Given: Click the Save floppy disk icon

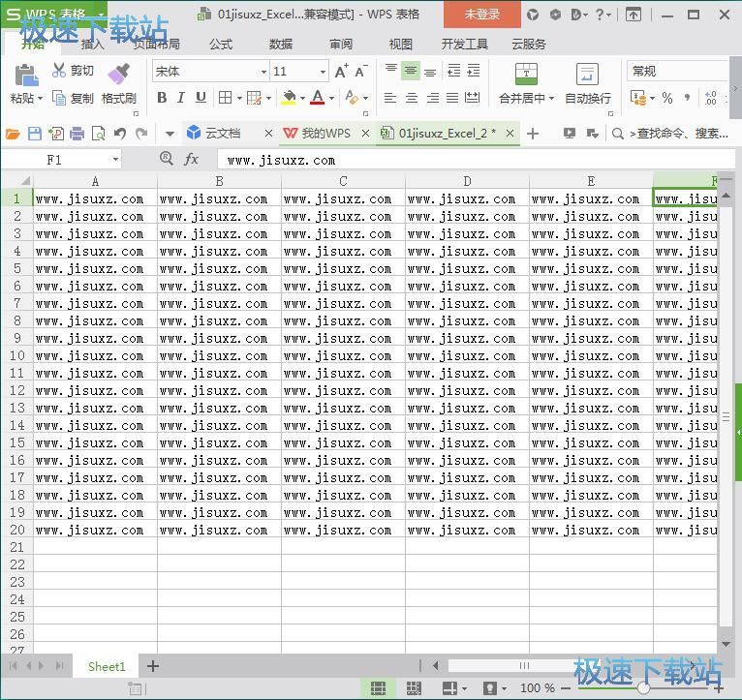Looking at the screenshot, I should pos(35,134).
